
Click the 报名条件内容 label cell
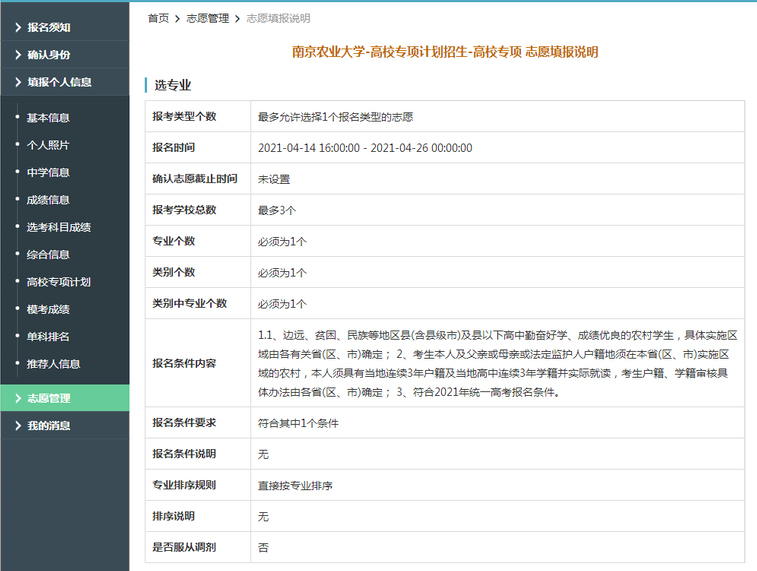click(198, 363)
